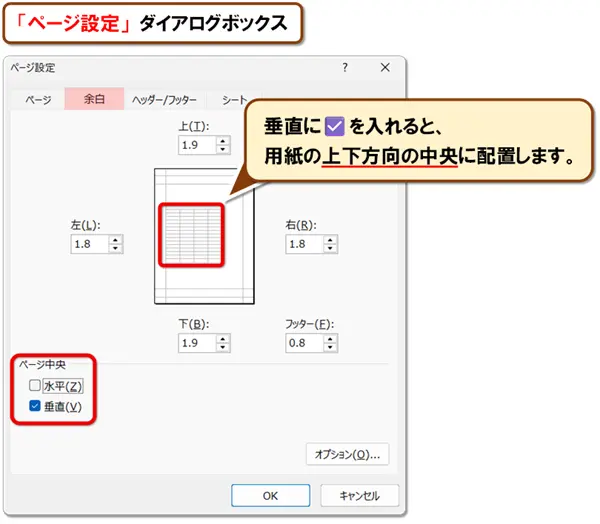
Task: Click the キャンセル button
Action: click(360, 496)
